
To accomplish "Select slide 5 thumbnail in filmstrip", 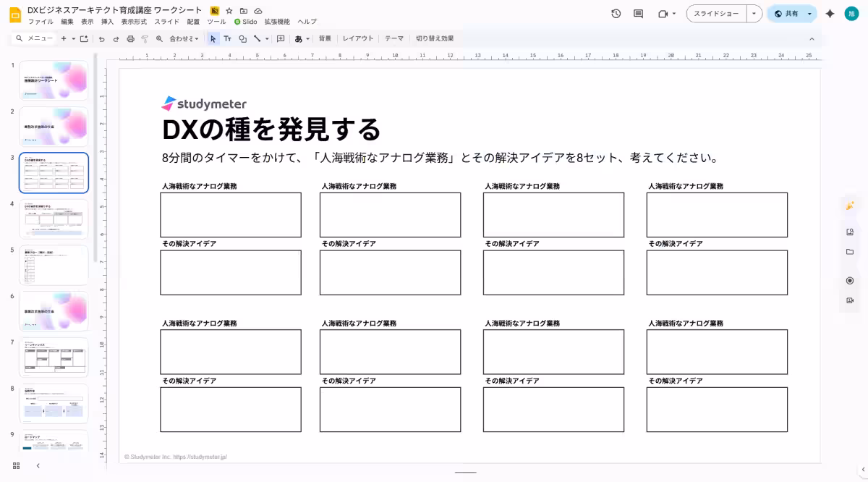I will [x=54, y=264].
